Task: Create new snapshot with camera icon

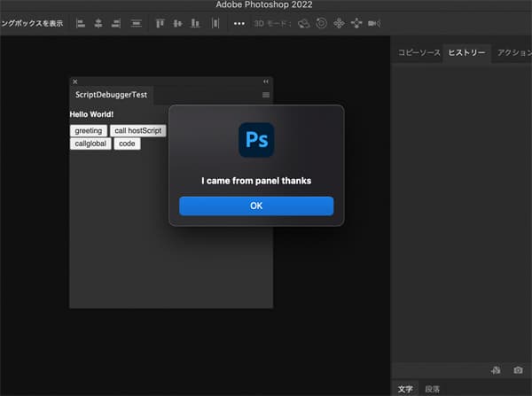Action: (x=518, y=369)
